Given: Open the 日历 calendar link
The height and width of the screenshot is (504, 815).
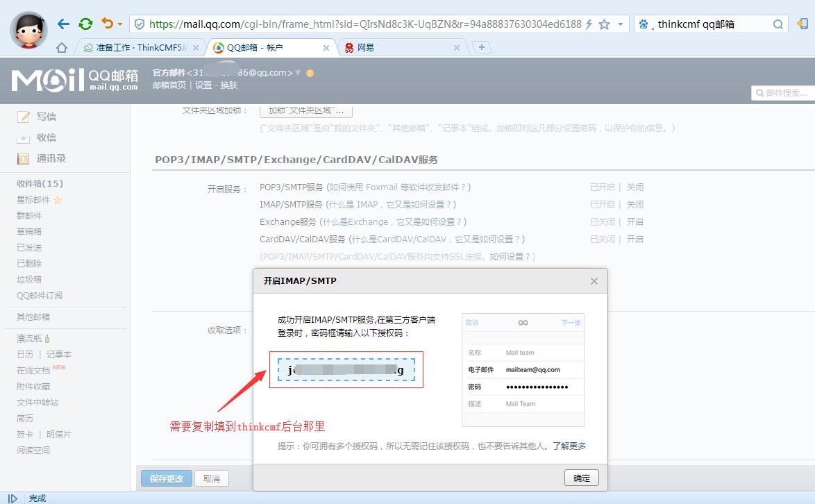Looking at the screenshot, I should (x=25, y=354).
